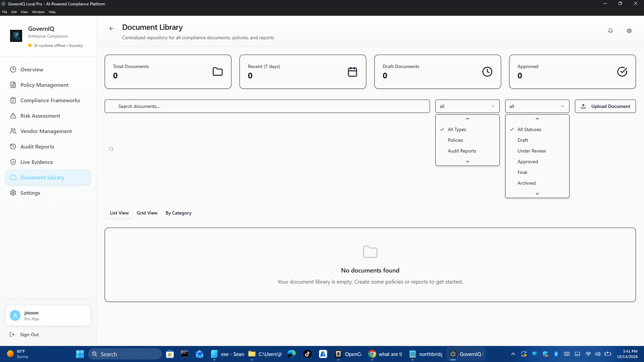Viewport: 644px width, 362px height.
Task: Select the Final status option
Action: pos(537,172)
